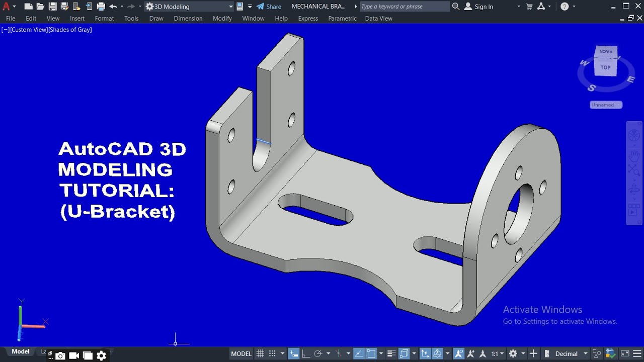Click the Save As icon
The image size is (644, 362).
64,7
